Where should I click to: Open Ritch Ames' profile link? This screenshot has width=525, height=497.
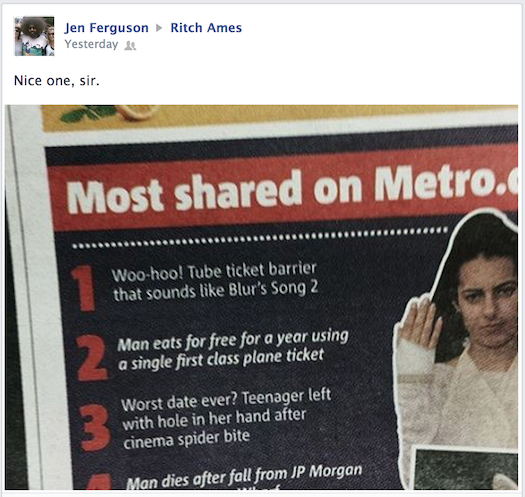click(x=206, y=28)
